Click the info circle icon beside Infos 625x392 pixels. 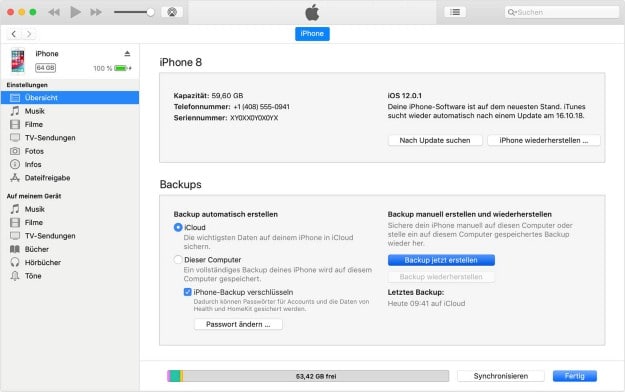click(x=15, y=164)
